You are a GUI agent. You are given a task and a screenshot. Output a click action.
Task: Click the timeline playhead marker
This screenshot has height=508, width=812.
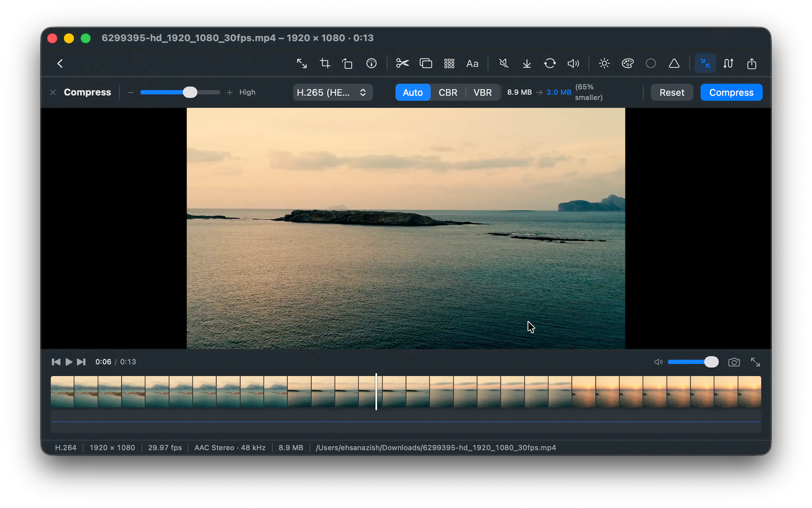376,391
